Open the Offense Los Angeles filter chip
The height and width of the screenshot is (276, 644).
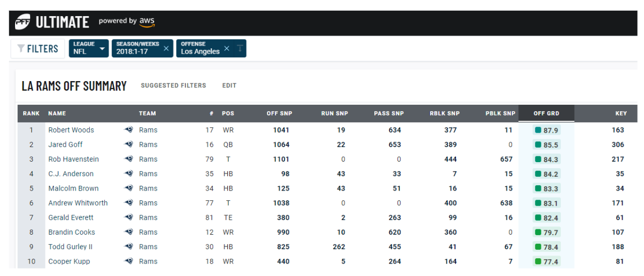click(x=200, y=48)
